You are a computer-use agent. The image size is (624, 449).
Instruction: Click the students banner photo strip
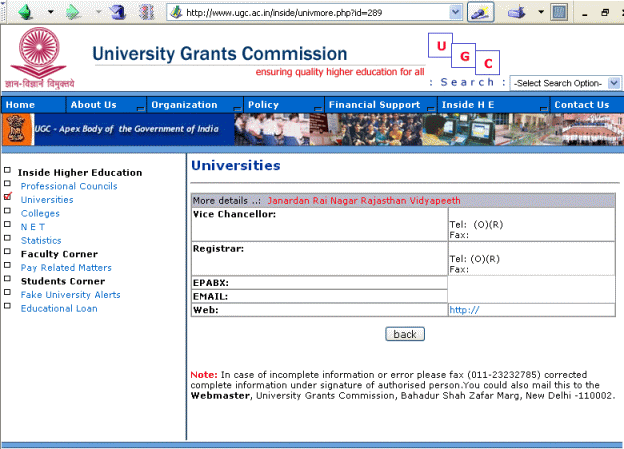click(429, 129)
